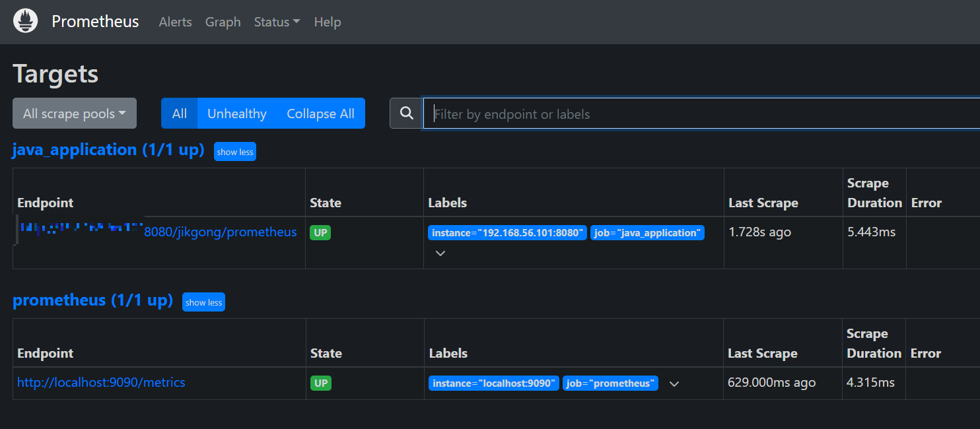Image resolution: width=980 pixels, height=429 pixels.
Task: Open the Prometheus home brand link
Action: [95, 22]
